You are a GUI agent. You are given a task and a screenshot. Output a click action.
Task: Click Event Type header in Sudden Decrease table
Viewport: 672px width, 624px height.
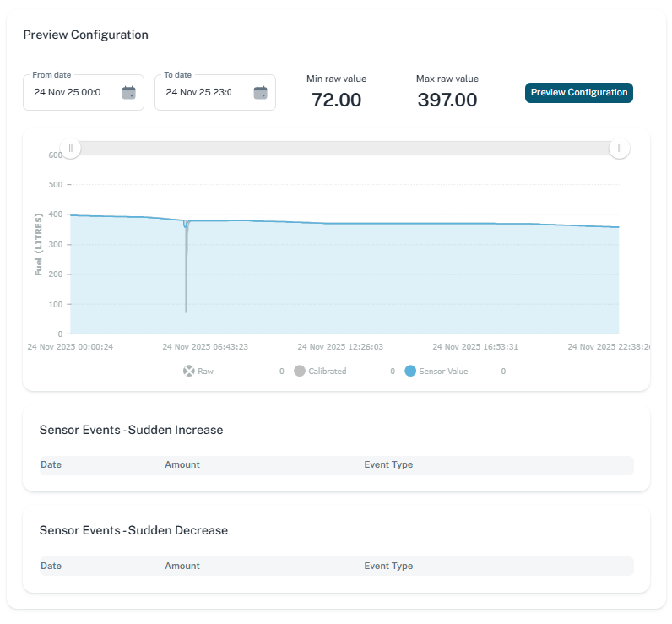pyautogui.click(x=388, y=566)
